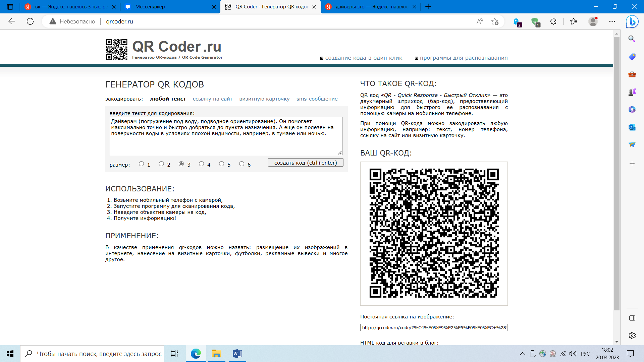Viewport: 644px width, 362px height.
Task: Click the QR Coder.ru logo
Action: (164, 49)
